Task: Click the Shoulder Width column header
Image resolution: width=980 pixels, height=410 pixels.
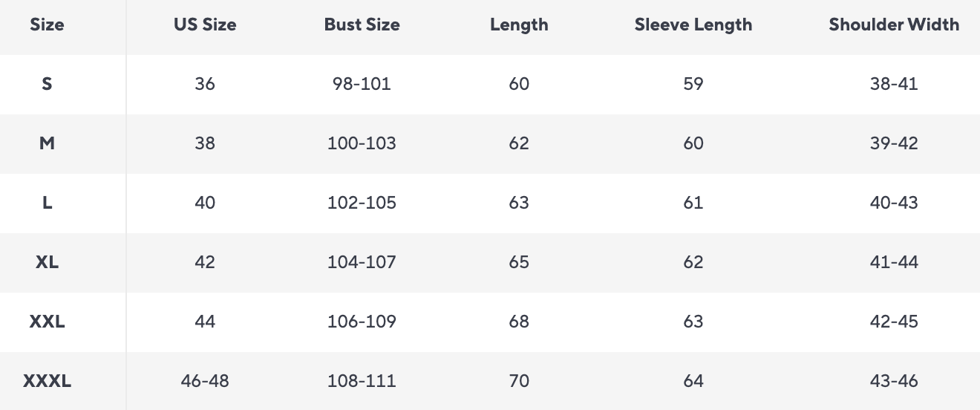Action: [894, 25]
